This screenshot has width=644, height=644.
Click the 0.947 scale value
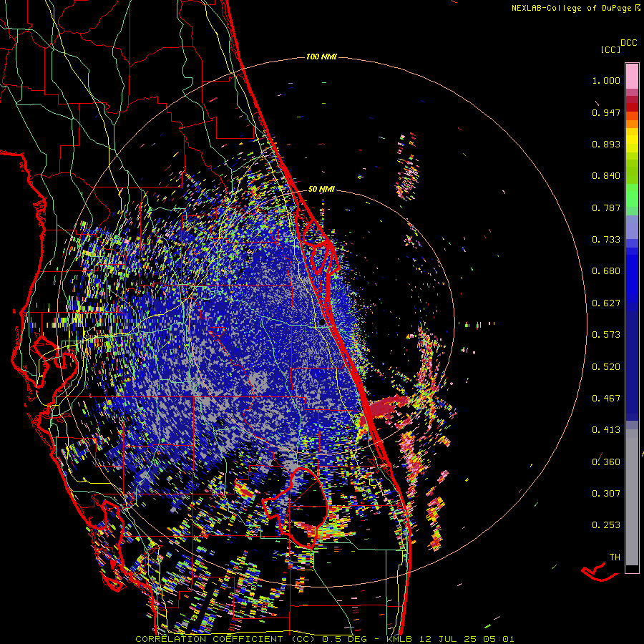click(606, 112)
